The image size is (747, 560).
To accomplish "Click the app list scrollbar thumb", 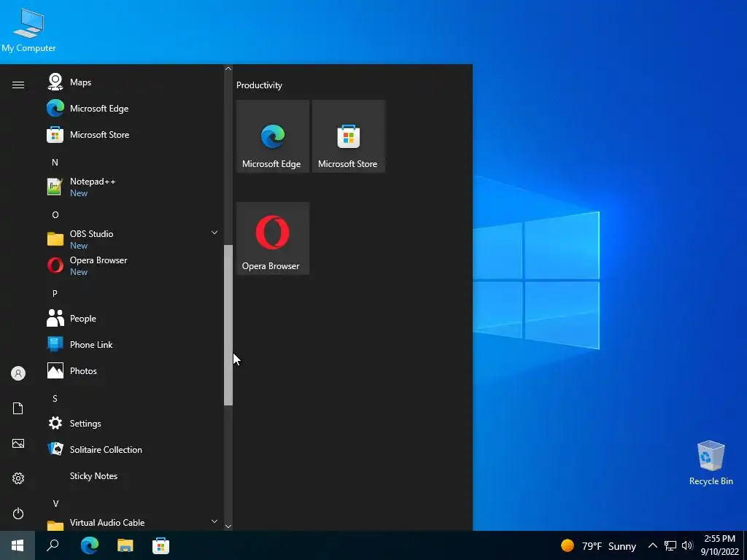I will coord(228,324).
